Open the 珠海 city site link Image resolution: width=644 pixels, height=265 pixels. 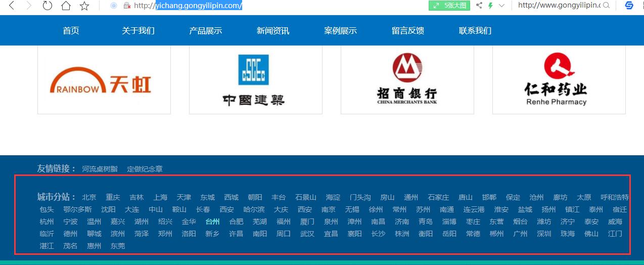point(568,234)
